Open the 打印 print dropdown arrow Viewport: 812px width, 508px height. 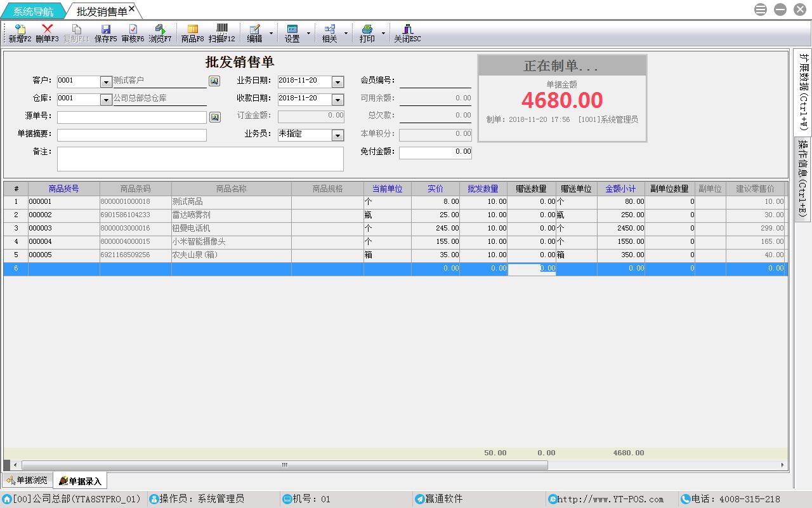pos(383,33)
